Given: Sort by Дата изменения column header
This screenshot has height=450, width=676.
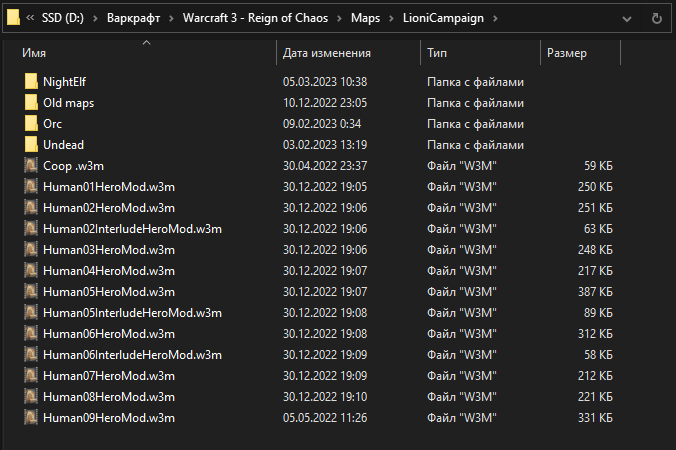Looking at the screenshot, I should click(x=327, y=53).
